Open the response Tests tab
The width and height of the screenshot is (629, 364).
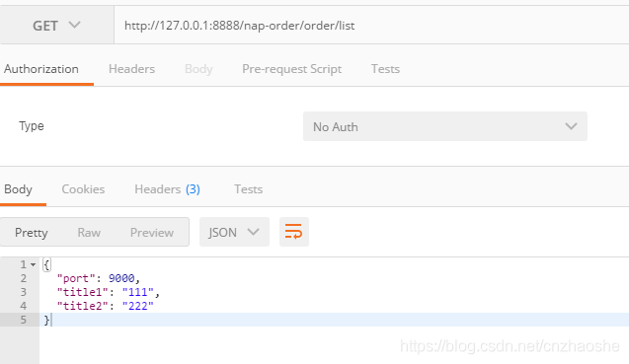248,189
